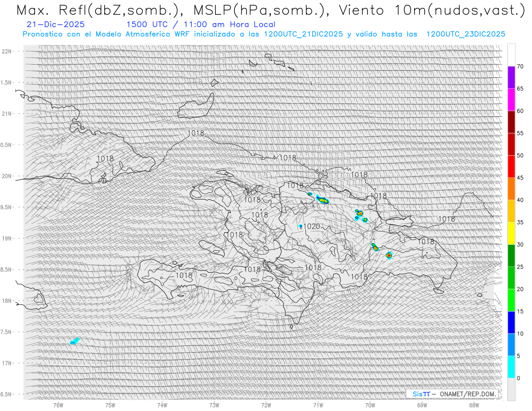
Task: Click the latitude label 20N
Action: coord(7,176)
